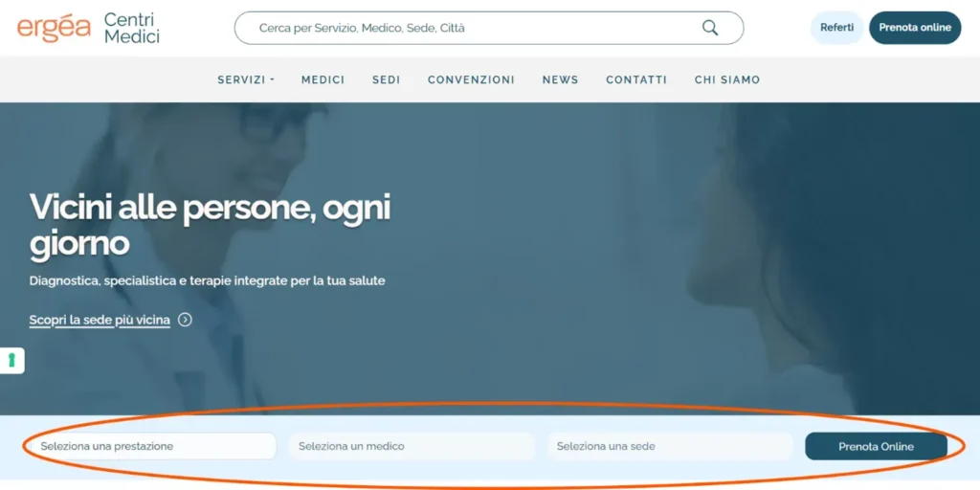The image size is (980, 490).
Task: Click the ergéa Centri Medici logo
Action: pyautogui.click(x=88, y=28)
